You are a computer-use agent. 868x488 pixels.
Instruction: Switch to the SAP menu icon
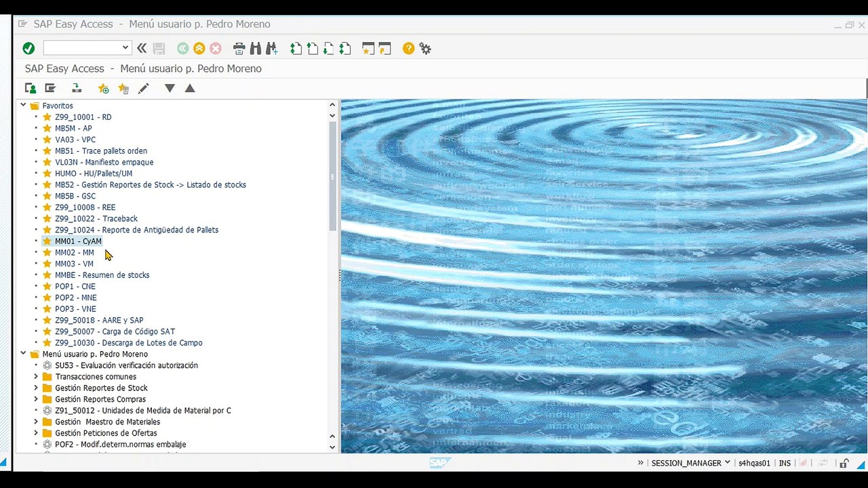[x=50, y=88]
